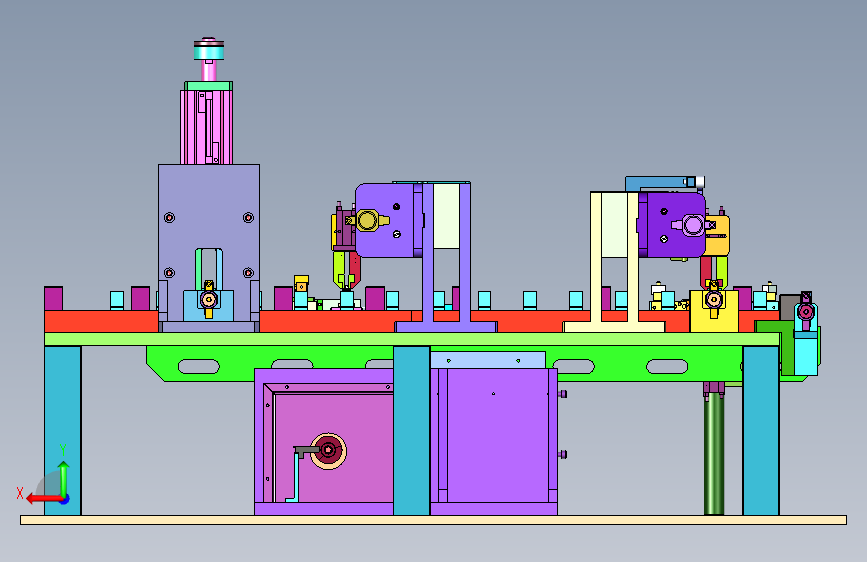Select the rightmost cyan support leg

(x=761, y=430)
